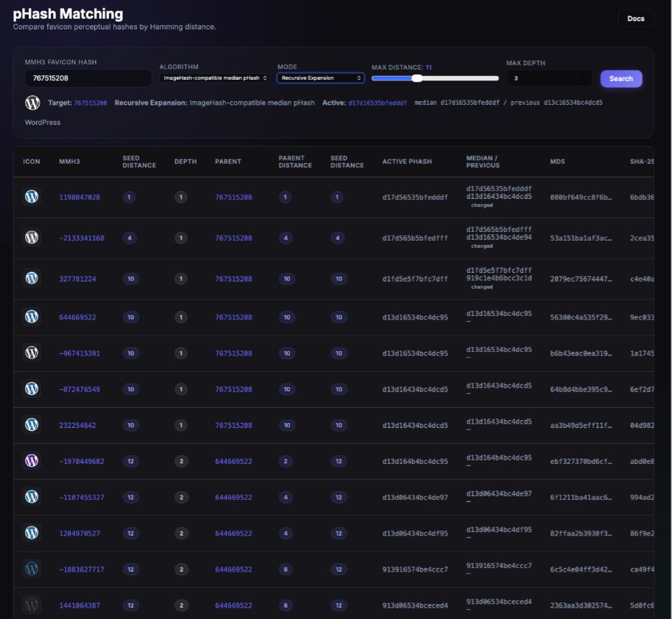Click active phash 913916574be4ccc7
Image resolution: width=672 pixels, height=619 pixels.
(415, 569)
